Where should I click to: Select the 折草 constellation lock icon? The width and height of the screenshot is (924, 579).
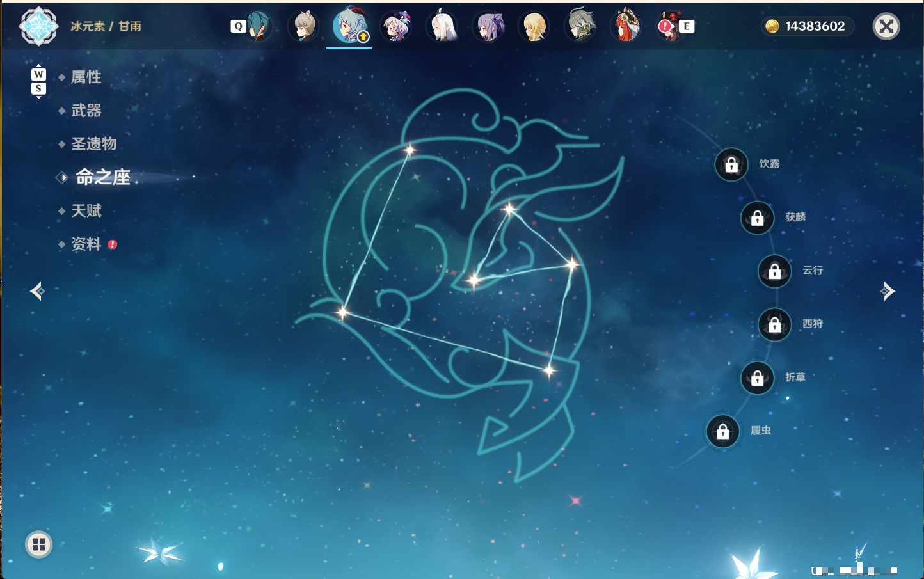click(757, 378)
